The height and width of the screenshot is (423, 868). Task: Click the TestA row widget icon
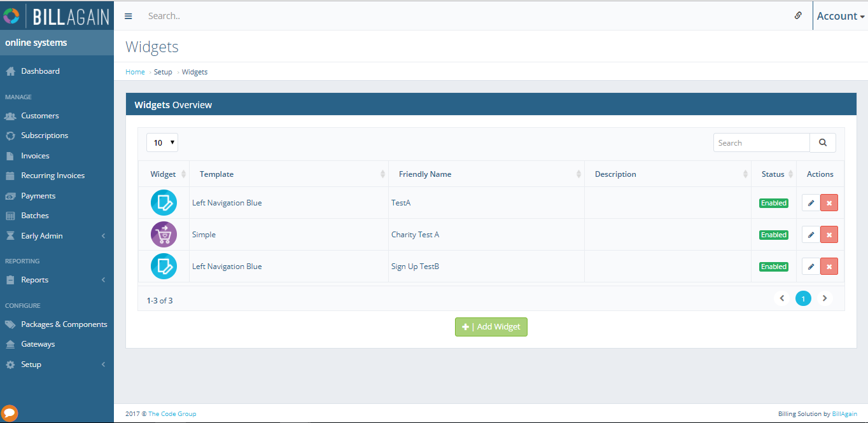164,203
